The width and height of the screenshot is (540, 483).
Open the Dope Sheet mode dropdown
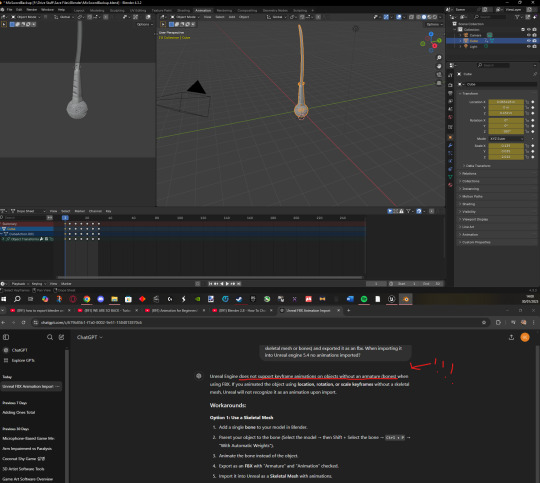28,211
